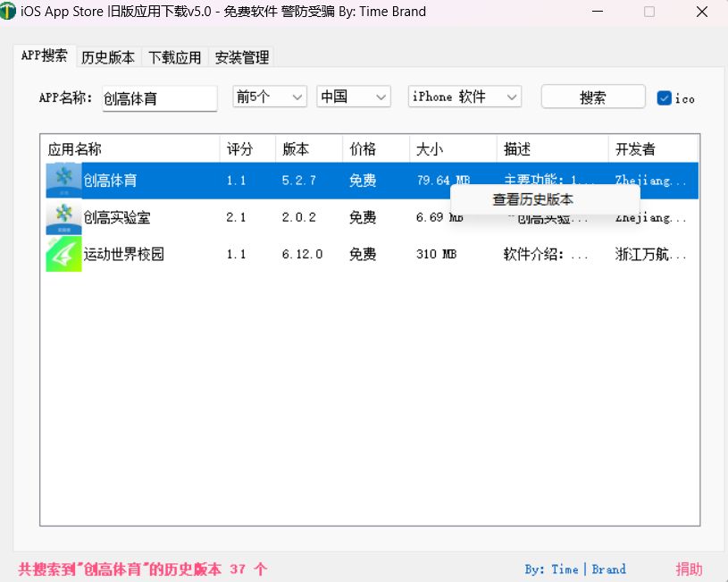The height and width of the screenshot is (582, 728).
Task: Sort by 评分 column header
Action: [x=247, y=148]
